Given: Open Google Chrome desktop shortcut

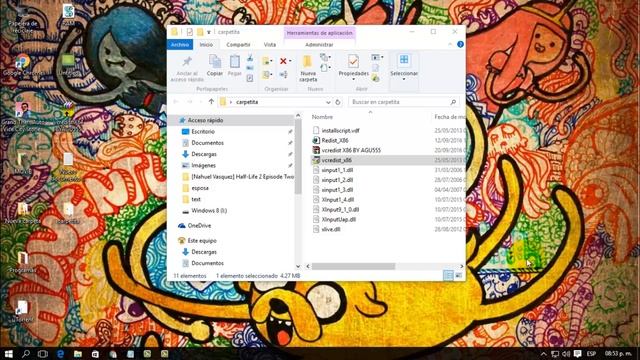Looking at the screenshot, I should [23, 65].
